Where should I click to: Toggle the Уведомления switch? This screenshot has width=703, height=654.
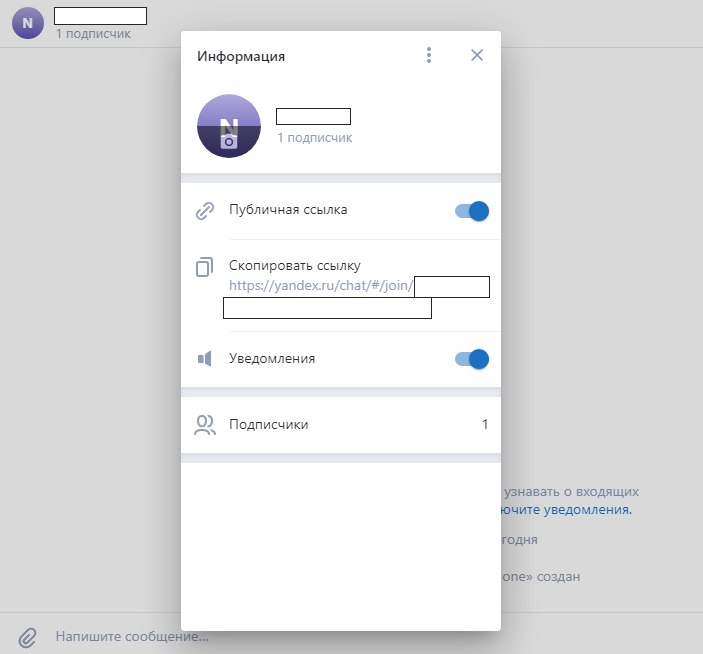pos(472,359)
